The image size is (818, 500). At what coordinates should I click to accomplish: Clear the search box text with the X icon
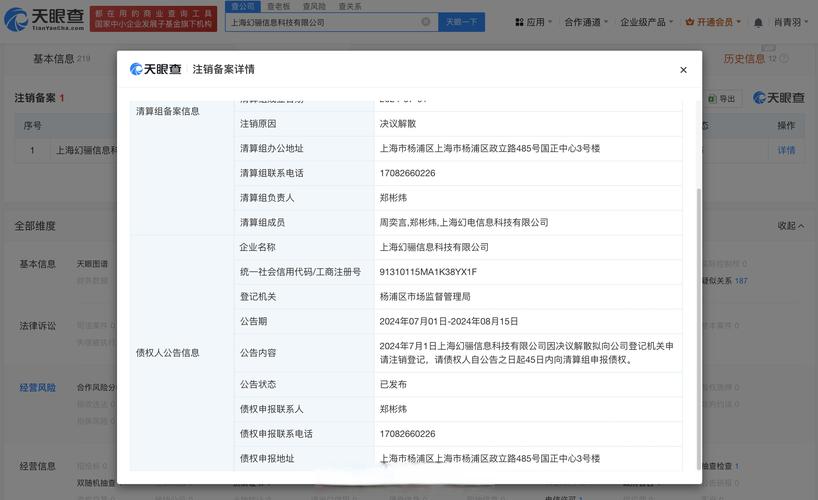426,22
